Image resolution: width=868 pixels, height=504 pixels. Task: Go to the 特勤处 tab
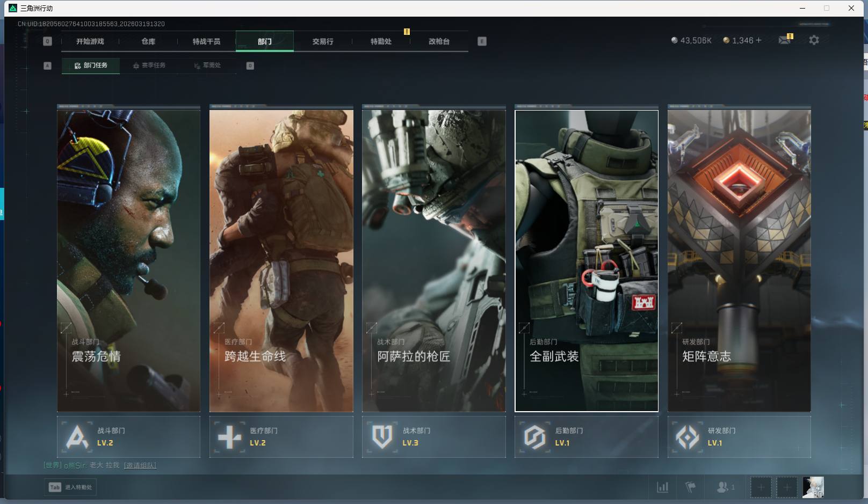(381, 41)
